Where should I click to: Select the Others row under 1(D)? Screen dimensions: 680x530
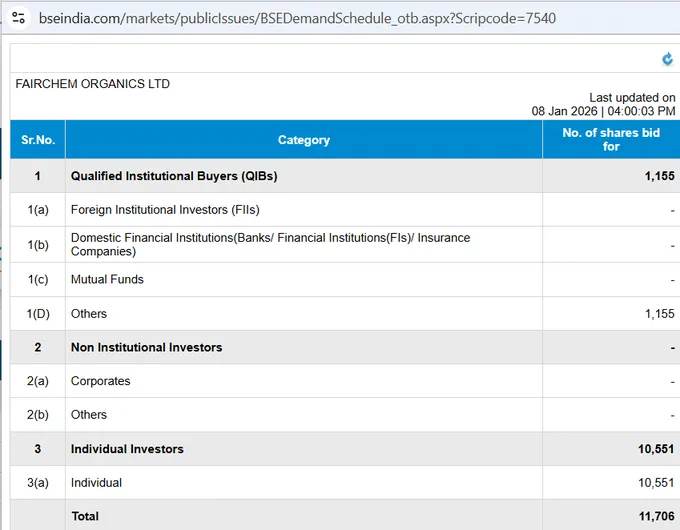click(345, 314)
